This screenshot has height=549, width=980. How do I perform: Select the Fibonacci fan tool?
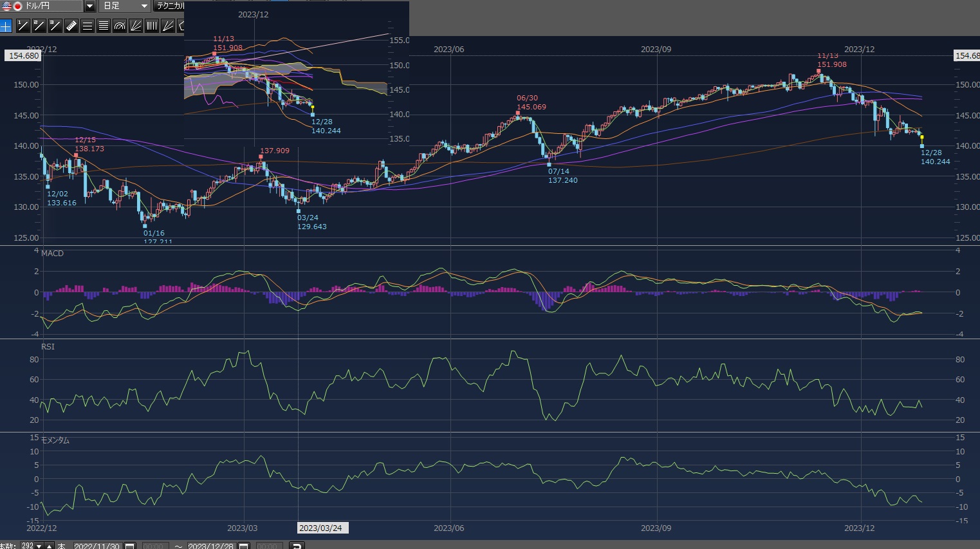136,26
